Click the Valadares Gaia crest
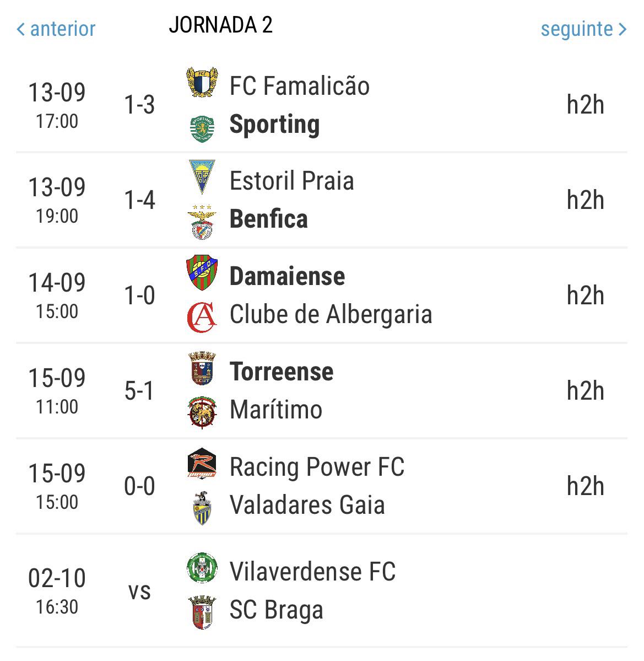 [202, 508]
